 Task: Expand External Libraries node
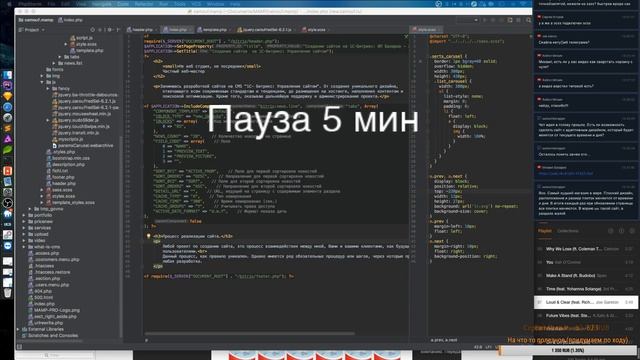pyautogui.click(x=18, y=329)
